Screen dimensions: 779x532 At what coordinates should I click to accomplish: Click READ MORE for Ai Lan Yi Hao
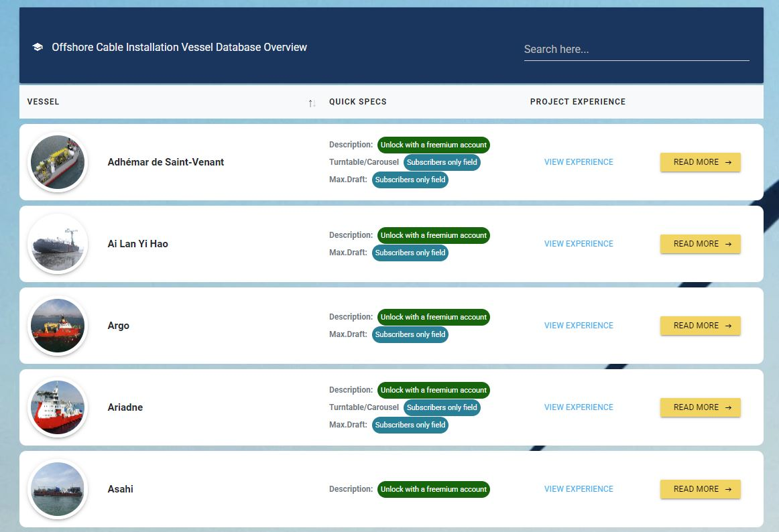[x=700, y=244]
